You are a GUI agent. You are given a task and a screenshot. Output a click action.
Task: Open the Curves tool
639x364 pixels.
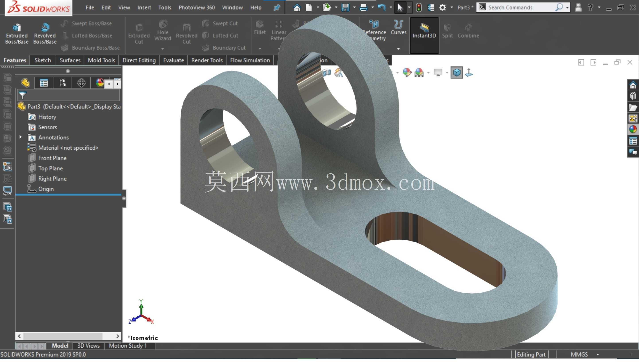[398, 27]
